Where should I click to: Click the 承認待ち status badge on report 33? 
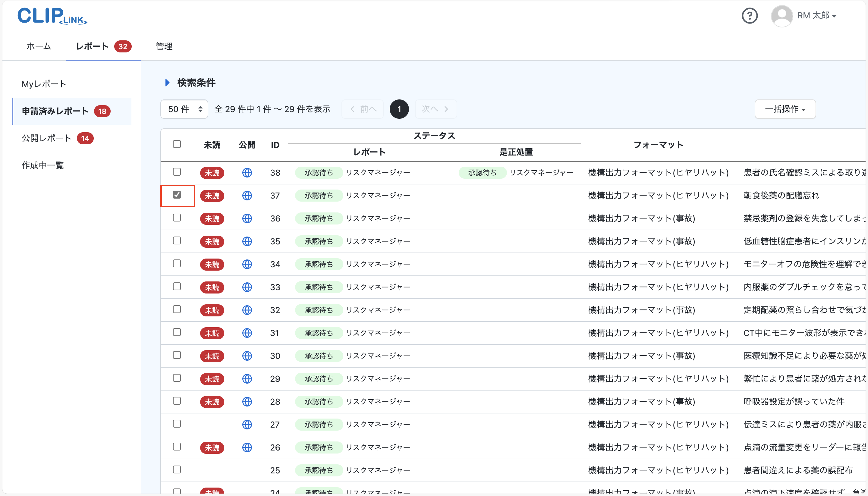pyautogui.click(x=319, y=287)
